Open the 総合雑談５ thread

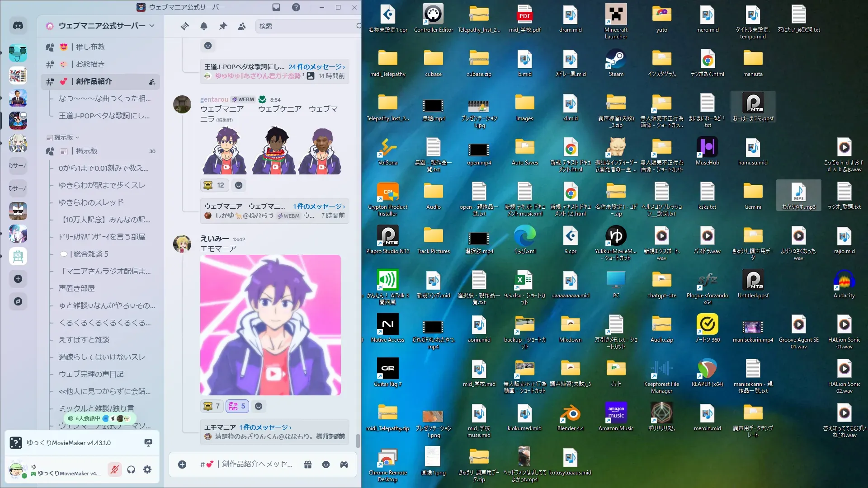coord(91,254)
